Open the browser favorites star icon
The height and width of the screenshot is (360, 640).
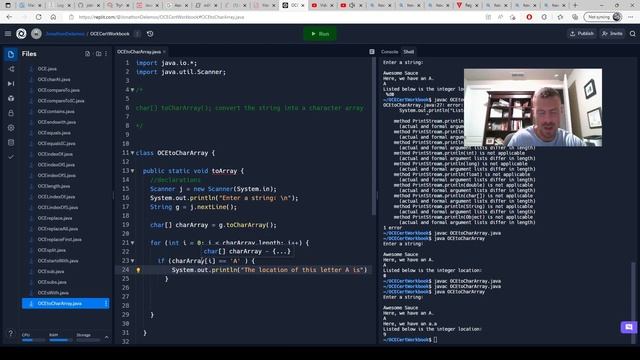click(560, 17)
